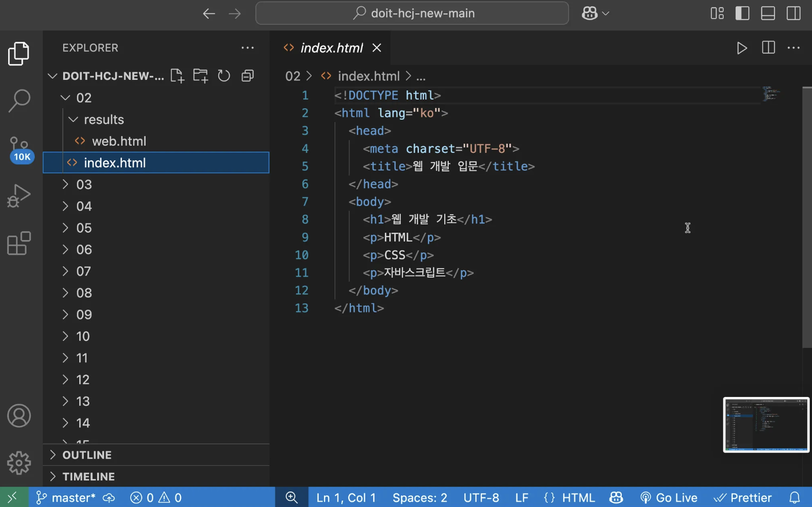The width and height of the screenshot is (812, 507).
Task: Collapse all folders in Explorer
Action: [248, 76]
